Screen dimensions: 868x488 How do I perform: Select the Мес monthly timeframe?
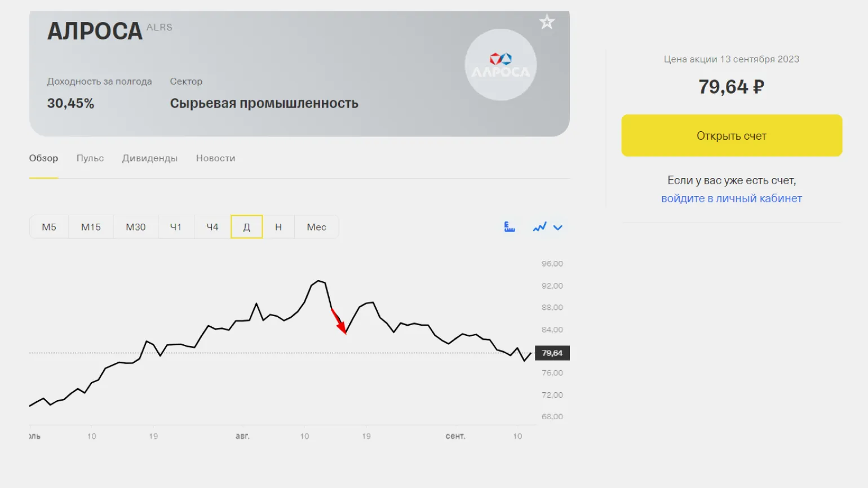point(316,227)
